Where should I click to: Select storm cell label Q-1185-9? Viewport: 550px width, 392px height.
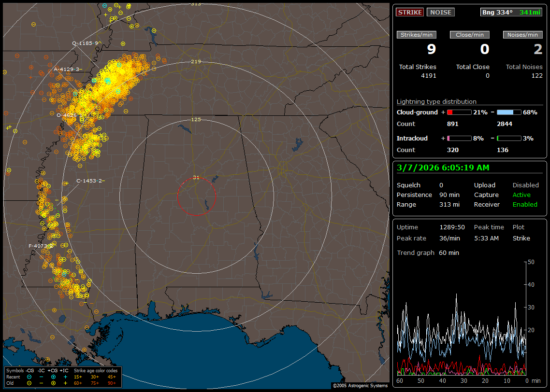tap(86, 43)
